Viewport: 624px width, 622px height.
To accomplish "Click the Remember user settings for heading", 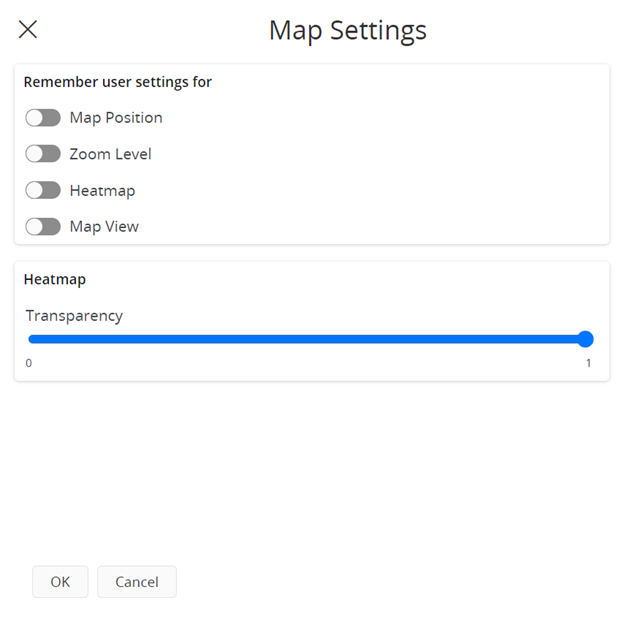I will (x=118, y=82).
